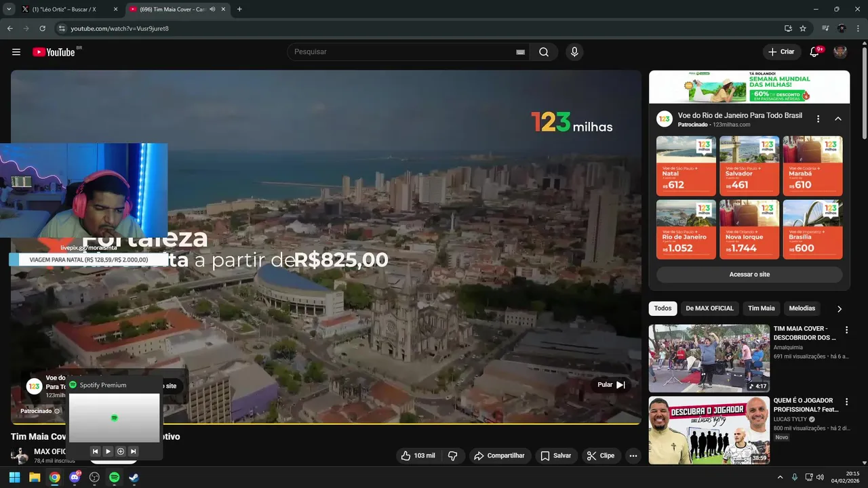Open options menu for TIM MAIA COVER video
The height and width of the screenshot is (488, 868).
coord(846,330)
